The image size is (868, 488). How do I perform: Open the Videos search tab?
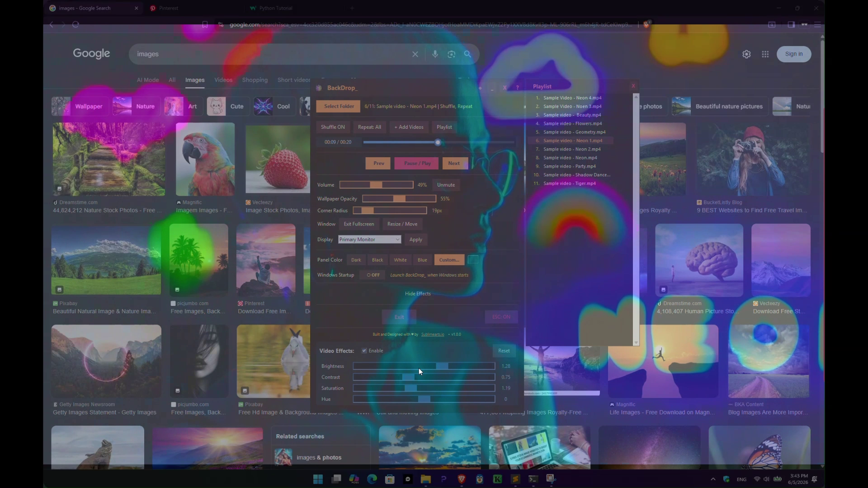point(223,80)
